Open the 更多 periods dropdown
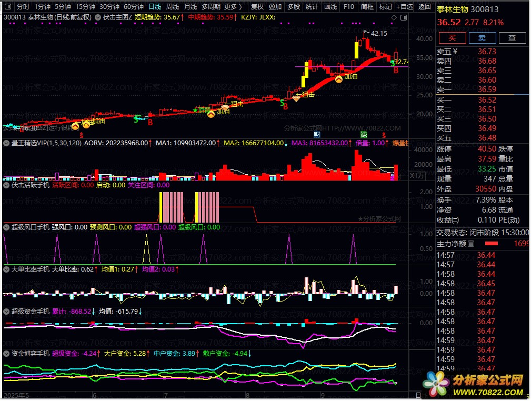This screenshot has height=401, width=532. [233, 6]
